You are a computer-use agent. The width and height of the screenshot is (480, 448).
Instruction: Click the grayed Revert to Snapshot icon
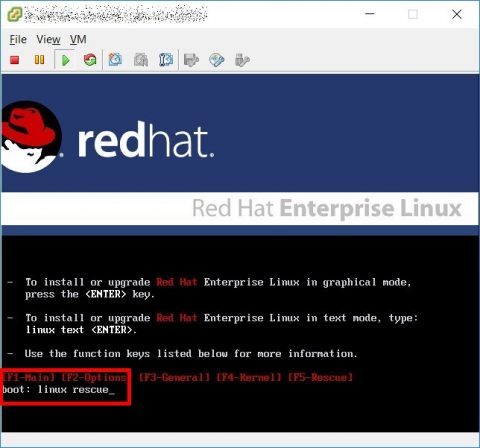141,60
